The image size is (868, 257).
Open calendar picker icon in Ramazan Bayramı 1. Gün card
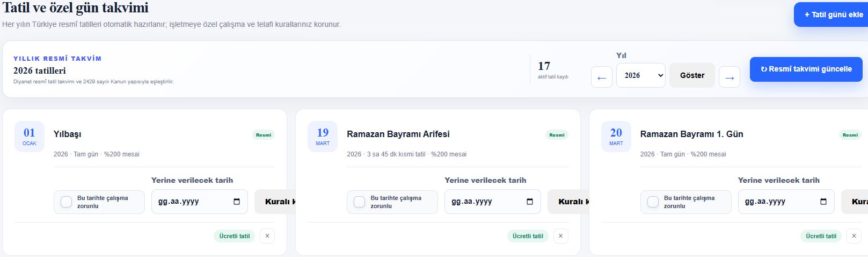pyautogui.click(x=823, y=202)
